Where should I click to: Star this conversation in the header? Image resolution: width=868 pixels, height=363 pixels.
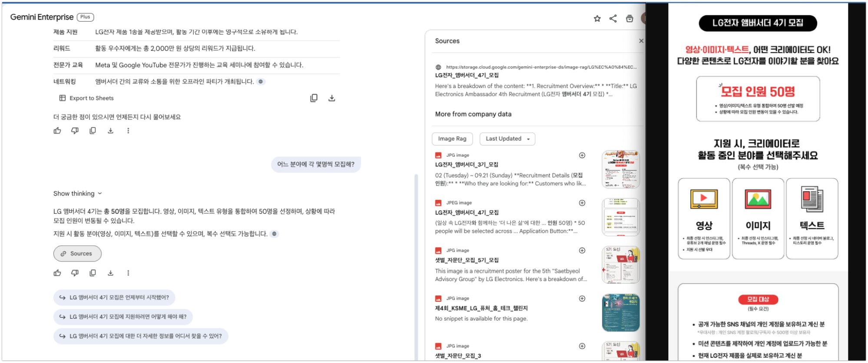pyautogui.click(x=597, y=19)
